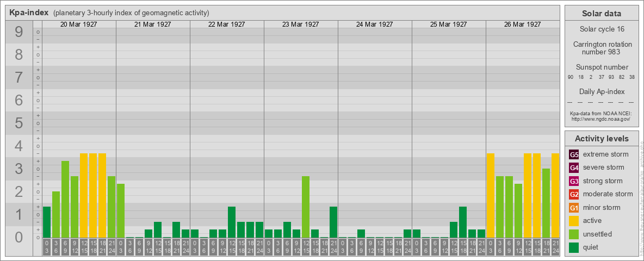Click the 'Solar cycle 16' text

click(x=602, y=29)
